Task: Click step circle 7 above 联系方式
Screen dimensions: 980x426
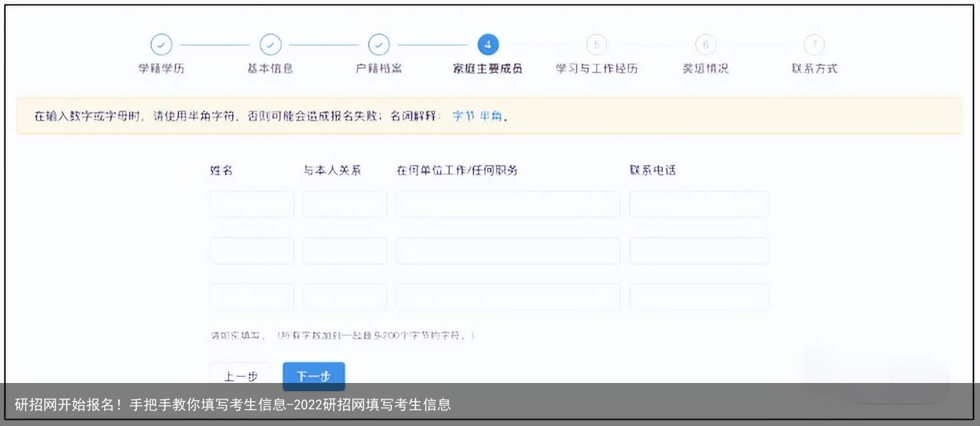Action: (x=815, y=44)
